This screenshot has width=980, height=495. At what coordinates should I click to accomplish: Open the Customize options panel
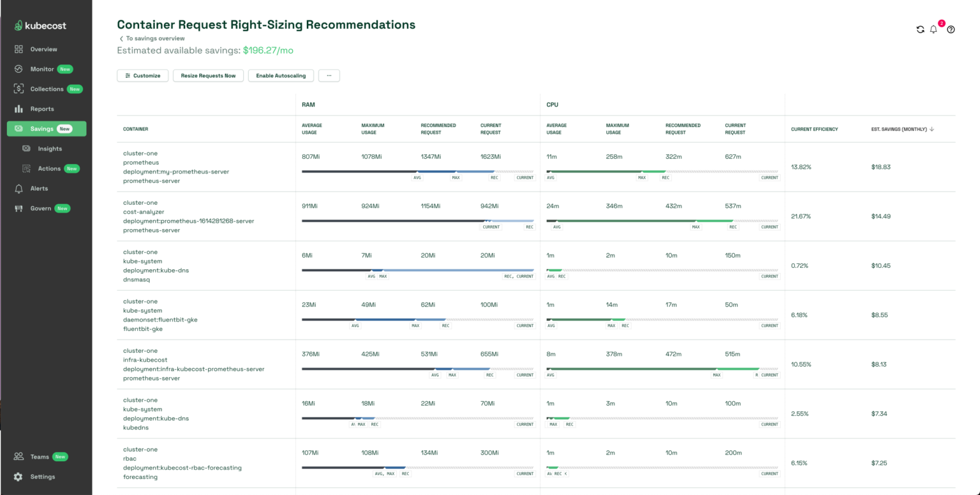pos(143,75)
